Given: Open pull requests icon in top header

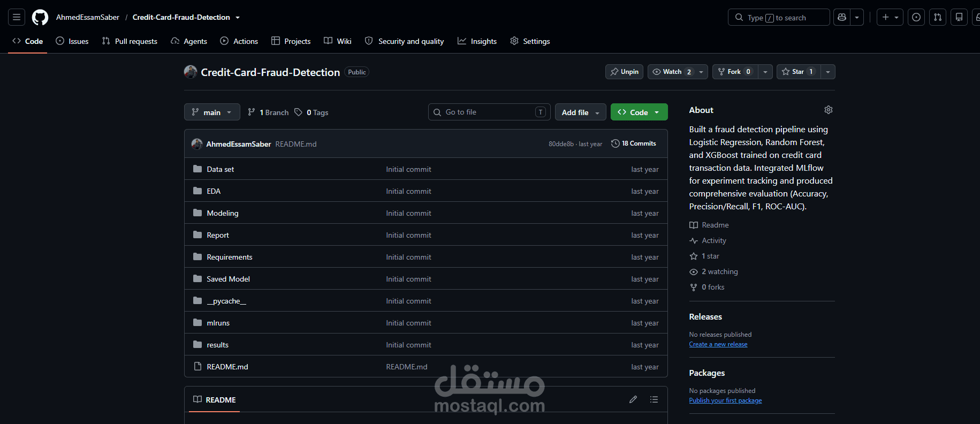Looking at the screenshot, I should tap(938, 17).
